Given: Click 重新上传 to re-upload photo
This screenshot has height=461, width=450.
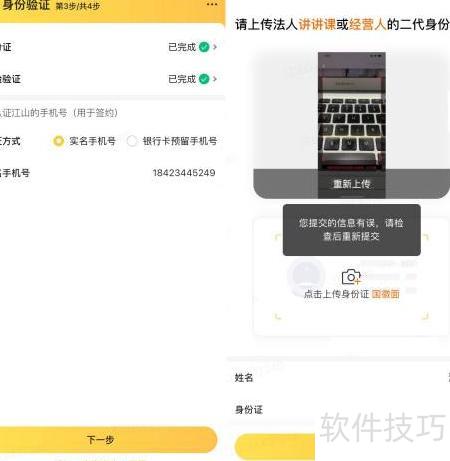Looking at the screenshot, I should click(352, 184).
